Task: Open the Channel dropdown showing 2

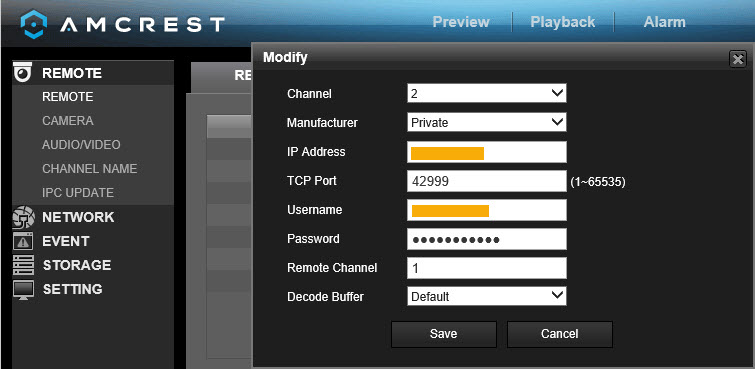Action: coord(486,93)
